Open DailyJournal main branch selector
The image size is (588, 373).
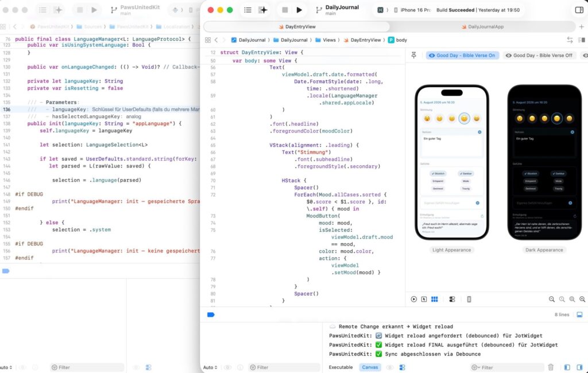338,10
